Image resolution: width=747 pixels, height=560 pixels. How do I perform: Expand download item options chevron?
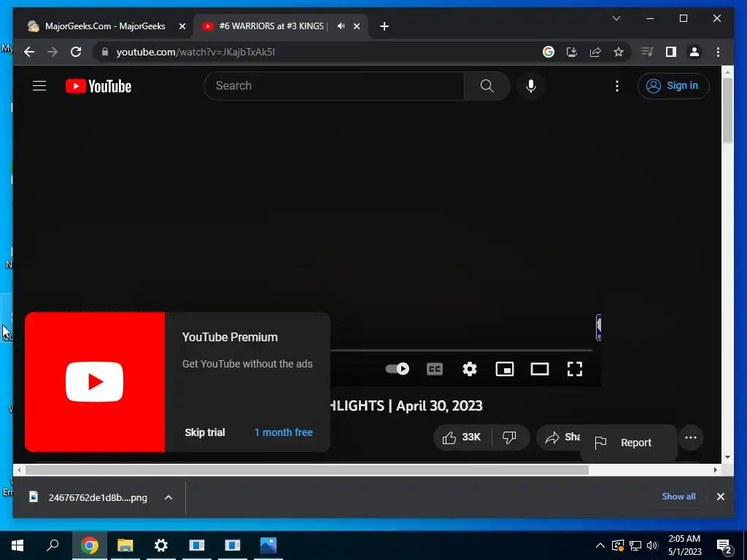(169, 497)
